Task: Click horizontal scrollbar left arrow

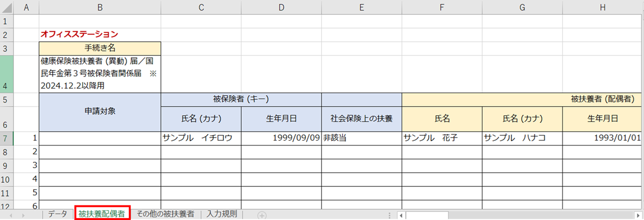Action: point(401,215)
